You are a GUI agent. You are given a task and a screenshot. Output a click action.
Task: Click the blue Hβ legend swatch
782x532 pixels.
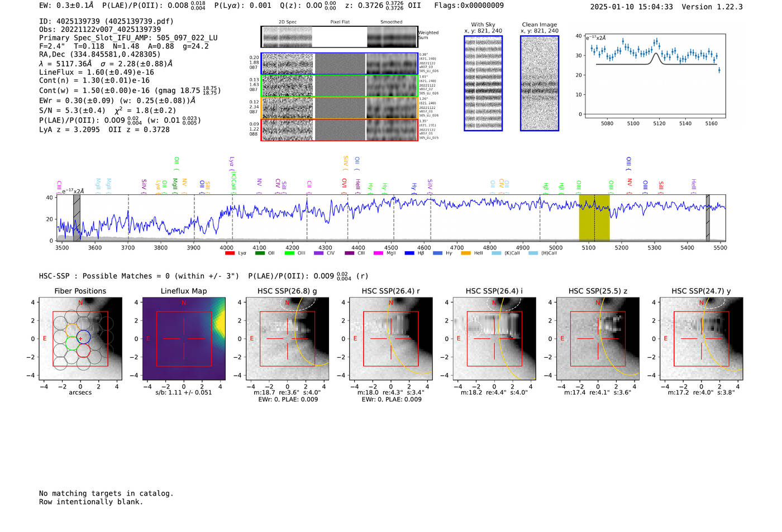pyautogui.click(x=409, y=253)
